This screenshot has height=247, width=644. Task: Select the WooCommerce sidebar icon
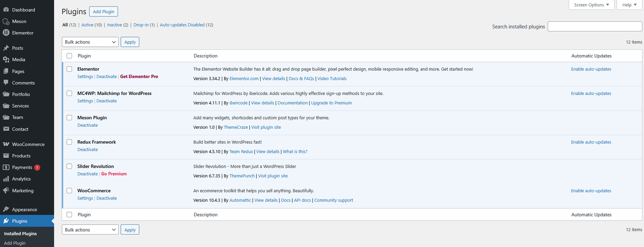tap(6, 144)
